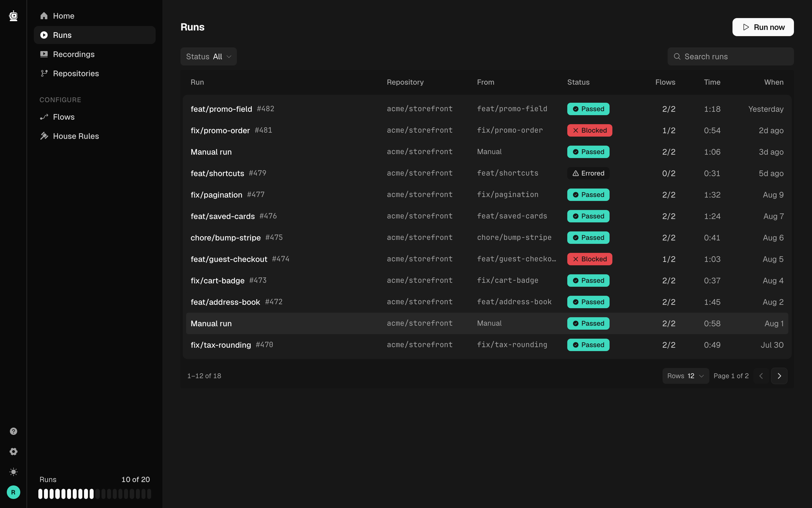Open Home from the sidebar
This screenshot has height=508, width=812.
(x=95, y=16)
